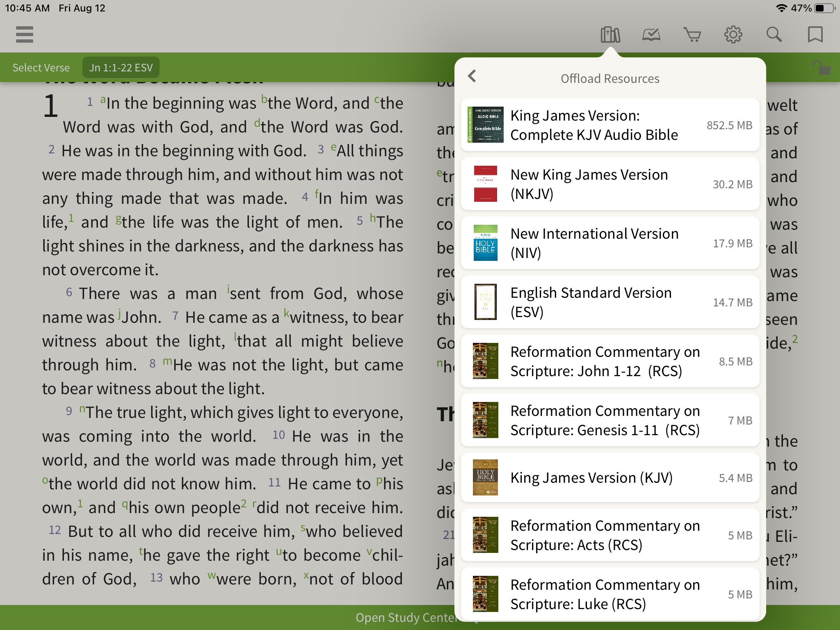This screenshot has height=630, width=840.
Task: Open Study Center bar
Action: point(406,617)
